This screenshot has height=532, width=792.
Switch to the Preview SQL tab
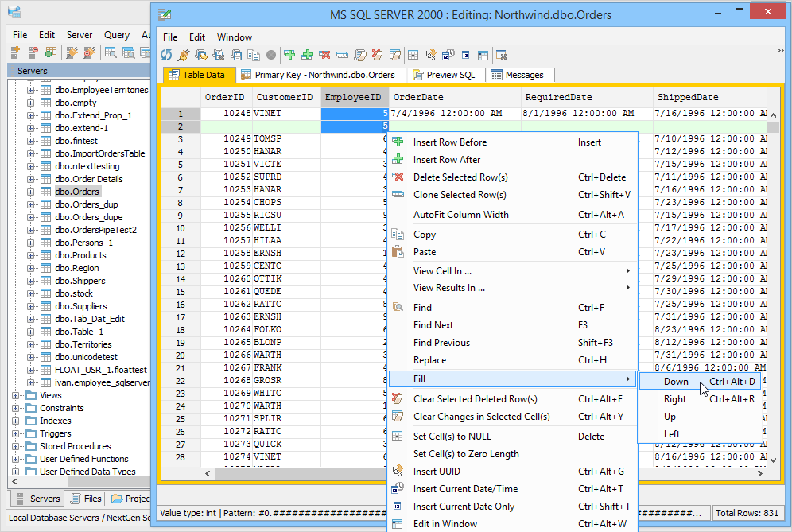(445, 75)
